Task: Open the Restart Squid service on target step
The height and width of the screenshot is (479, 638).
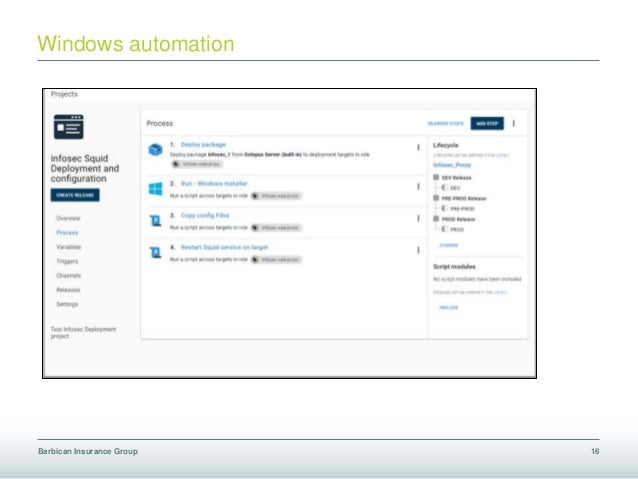Action: [224, 247]
